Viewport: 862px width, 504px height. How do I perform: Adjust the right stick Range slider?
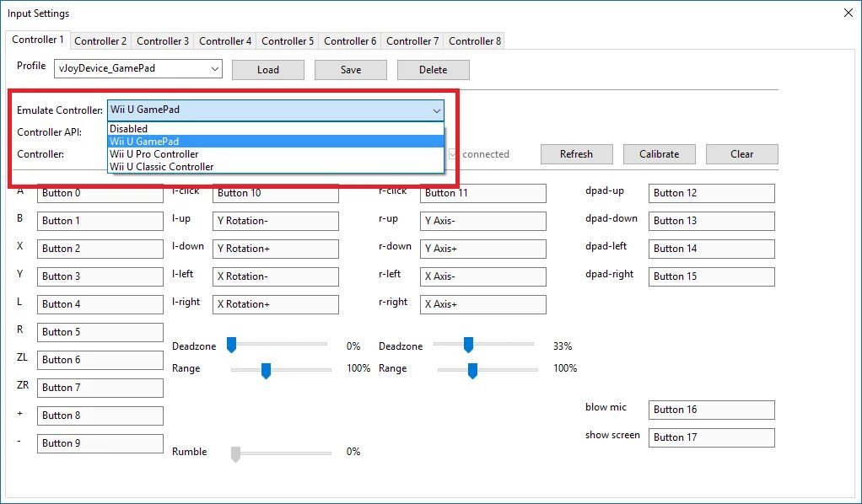point(473,371)
